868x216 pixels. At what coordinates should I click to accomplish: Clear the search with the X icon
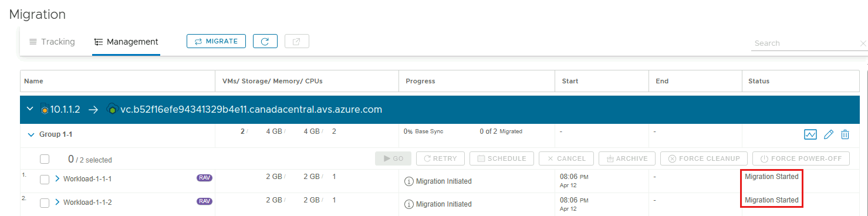(x=863, y=43)
